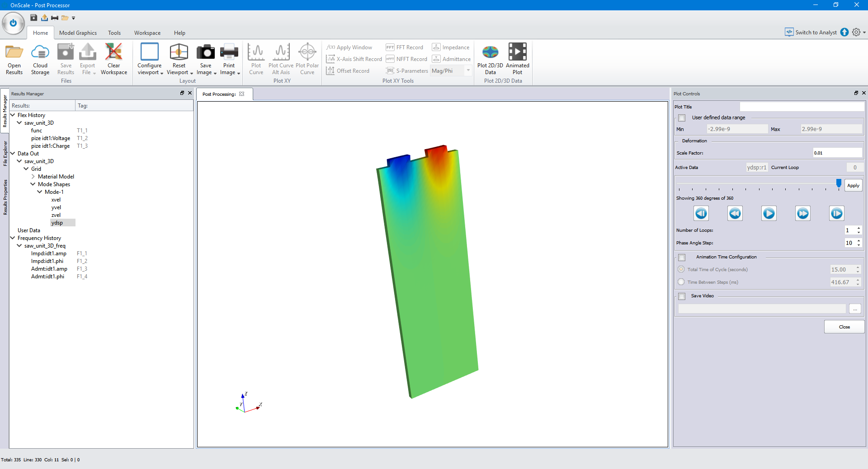Click the Scale Factor field
This screenshot has width=868, height=469.
click(837, 153)
